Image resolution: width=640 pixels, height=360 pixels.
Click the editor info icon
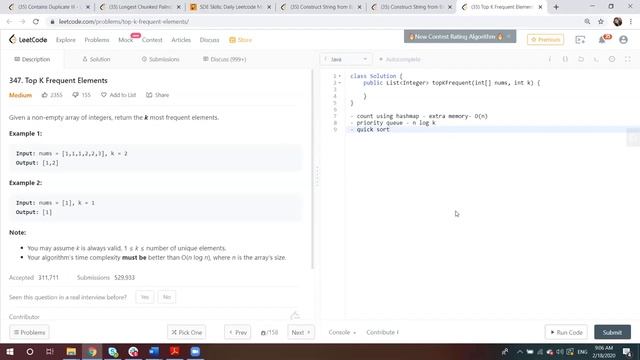tap(550, 59)
